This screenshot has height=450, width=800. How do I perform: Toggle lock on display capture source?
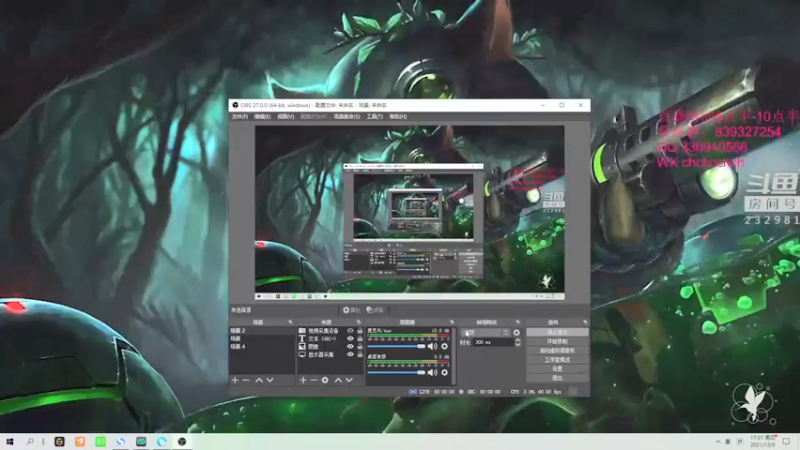coord(360,354)
